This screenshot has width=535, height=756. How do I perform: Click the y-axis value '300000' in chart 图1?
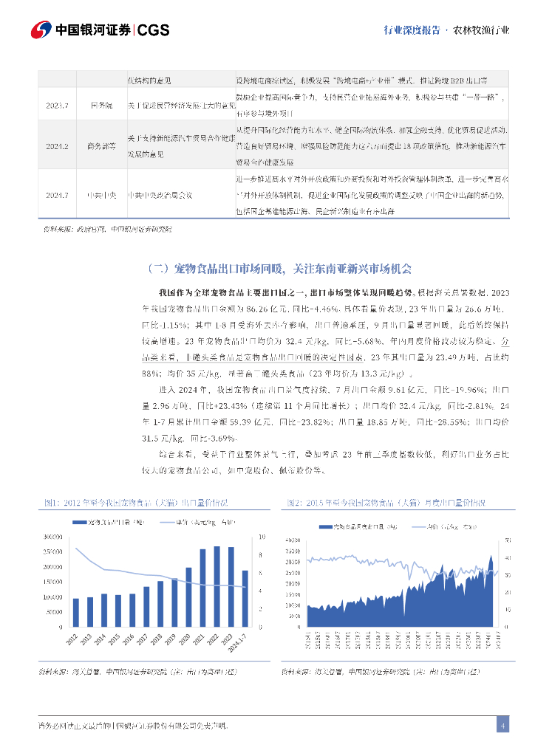pyautogui.click(x=53, y=537)
